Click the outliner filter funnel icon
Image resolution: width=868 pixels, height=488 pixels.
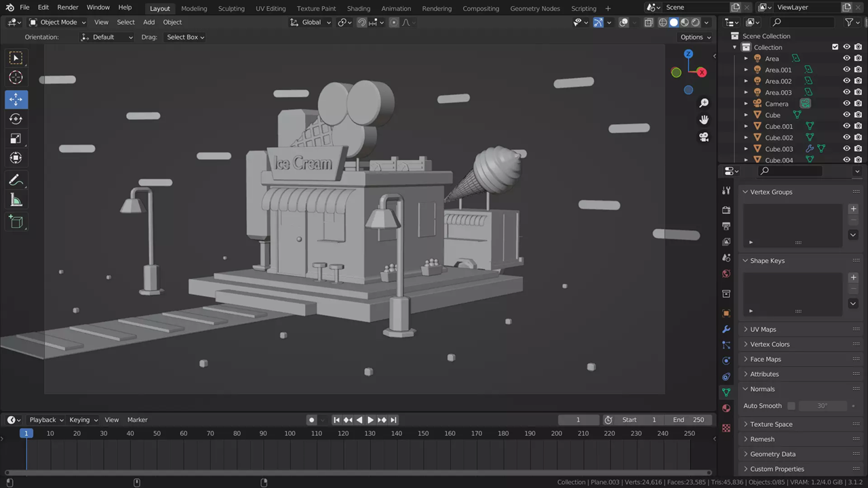click(x=849, y=22)
